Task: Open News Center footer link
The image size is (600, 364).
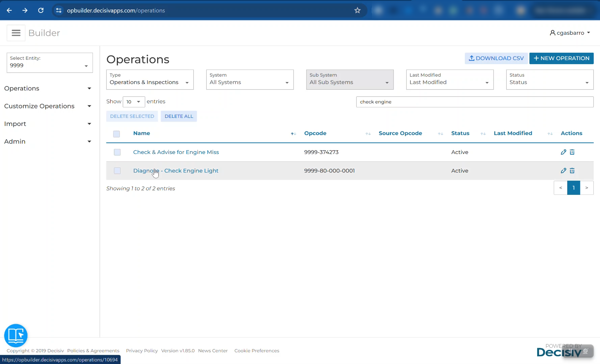Action: coord(213,350)
